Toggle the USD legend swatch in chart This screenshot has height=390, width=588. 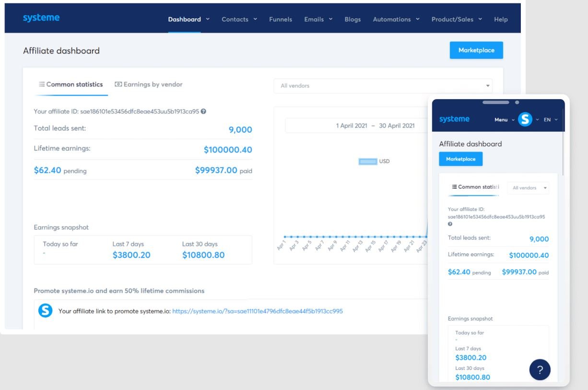(x=368, y=161)
